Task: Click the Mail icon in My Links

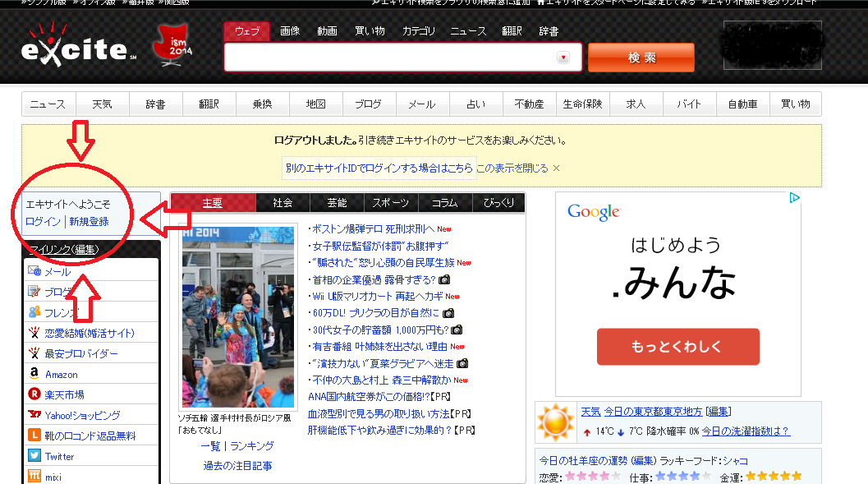Action: point(34,271)
